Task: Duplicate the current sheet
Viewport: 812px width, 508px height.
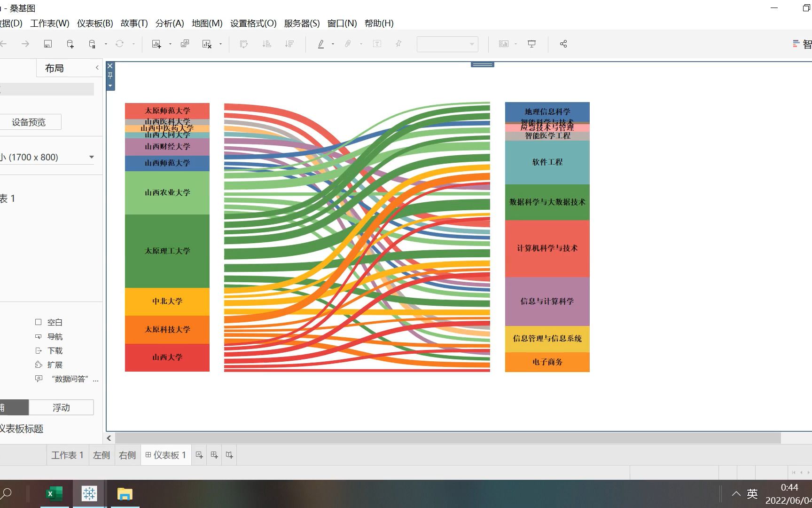Action: point(185,44)
